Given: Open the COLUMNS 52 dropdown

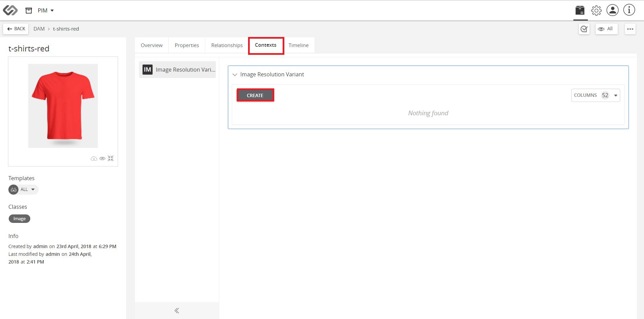Looking at the screenshot, I should tap(596, 95).
